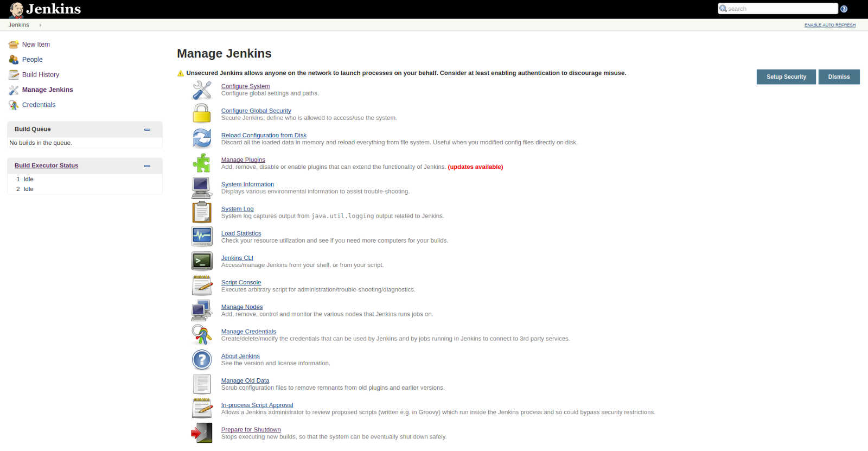
Task: Click the Configure System wrench icon
Action: tap(202, 90)
